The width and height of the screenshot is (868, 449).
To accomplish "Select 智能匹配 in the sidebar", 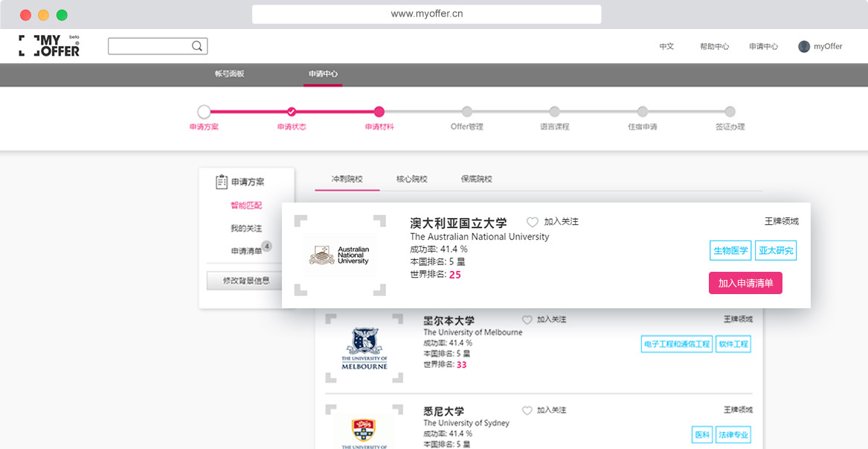I will coord(246,205).
